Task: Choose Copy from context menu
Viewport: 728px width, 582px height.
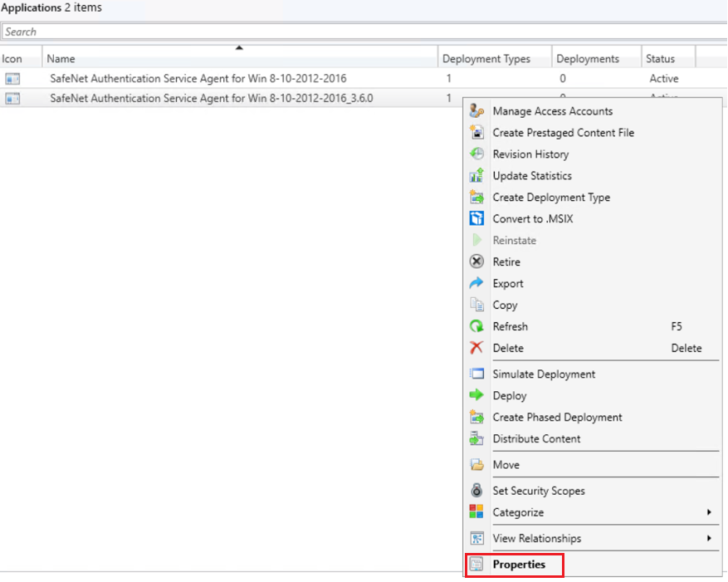Action: 593,305
